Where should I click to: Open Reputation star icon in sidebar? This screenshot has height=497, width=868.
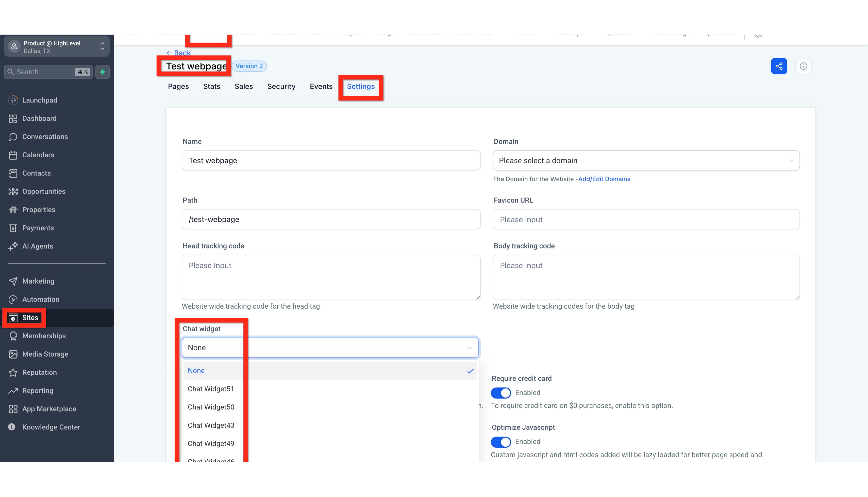(x=13, y=372)
